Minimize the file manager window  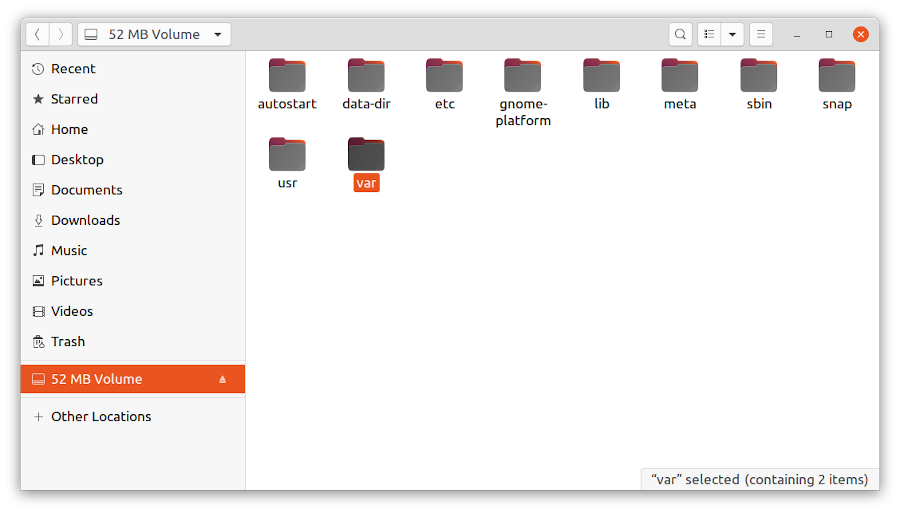click(797, 35)
